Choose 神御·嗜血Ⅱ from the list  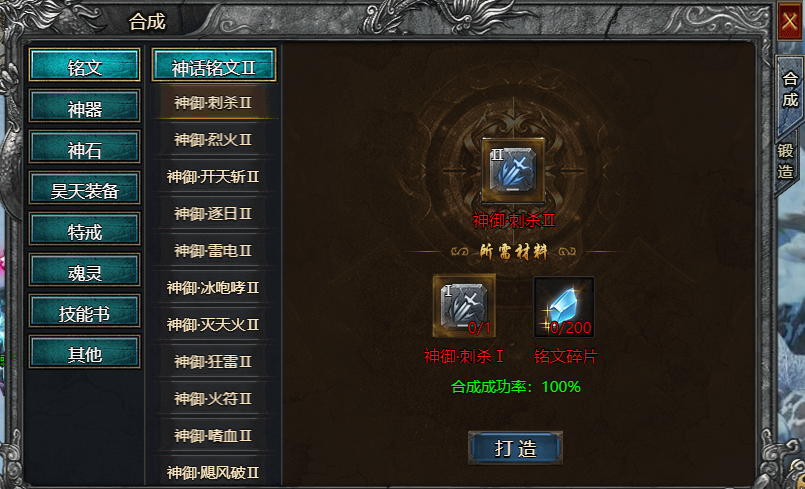(213, 436)
